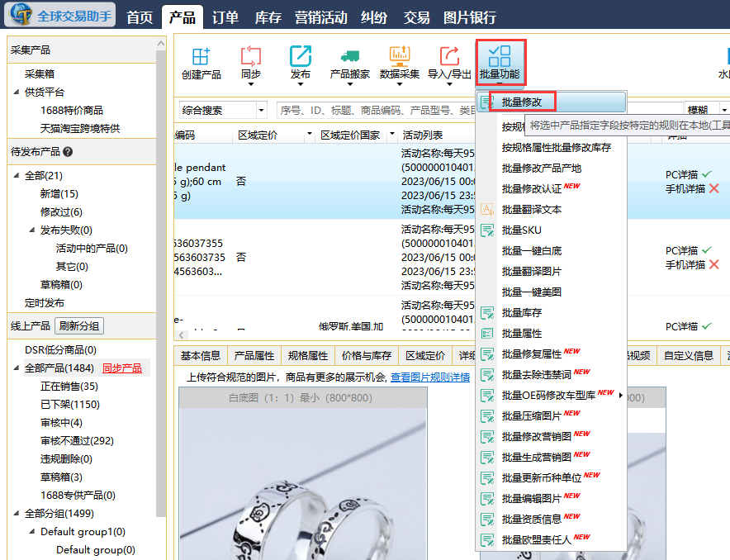Click the 数据采集 toolbar icon
Screen dimensions: 730x560
point(400,56)
